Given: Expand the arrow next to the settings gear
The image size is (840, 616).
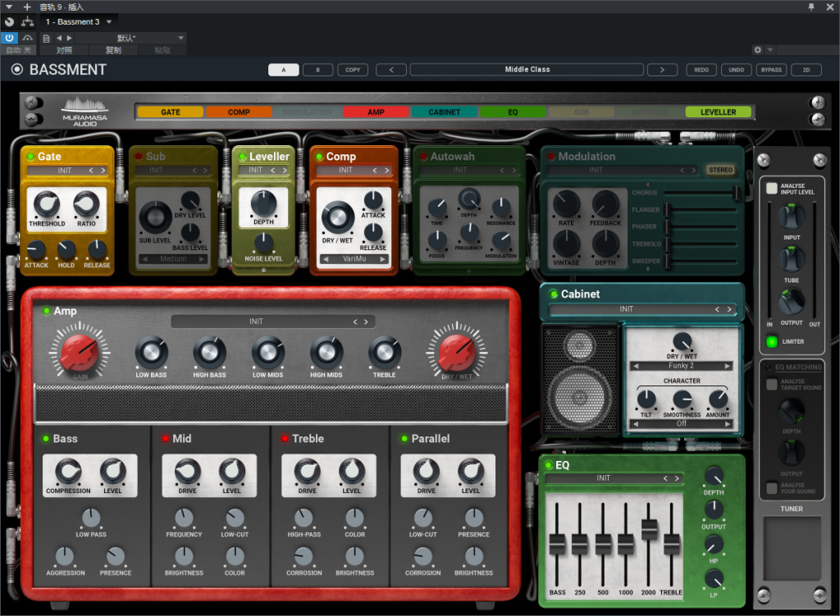Looking at the screenshot, I should (769, 50).
